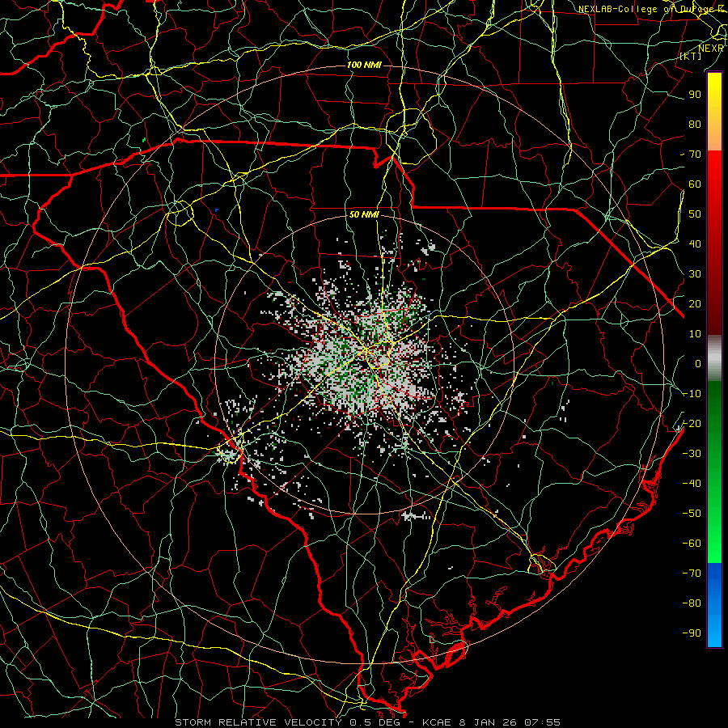Click the -30 scale label
The width and height of the screenshot is (728, 728).
(692, 454)
